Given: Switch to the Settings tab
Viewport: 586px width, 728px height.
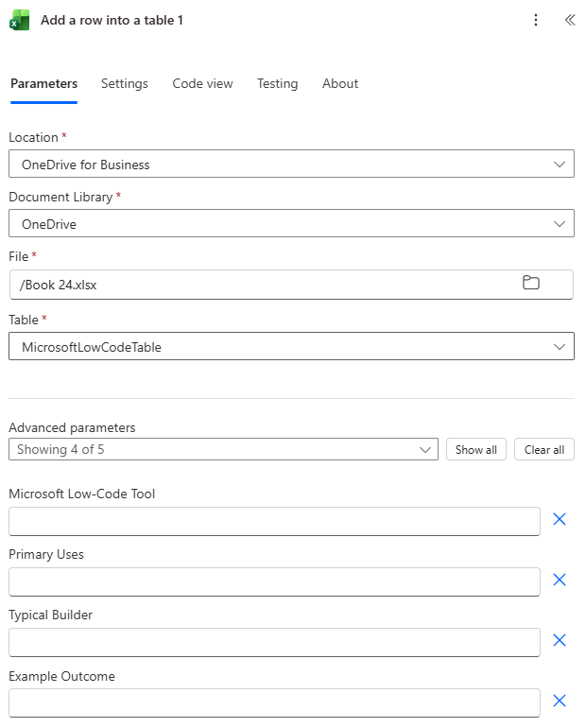Looking at the screenshot, I should click(125, 83).
